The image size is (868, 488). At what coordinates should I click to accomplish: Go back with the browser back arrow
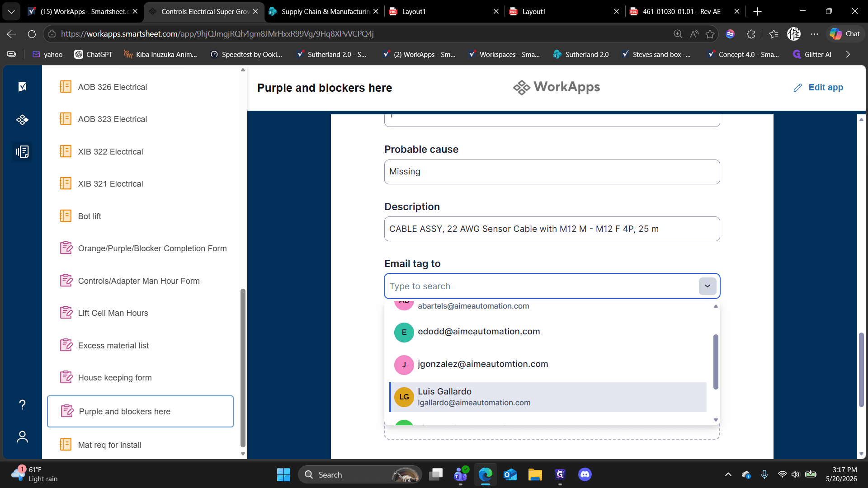click(12, 34)
